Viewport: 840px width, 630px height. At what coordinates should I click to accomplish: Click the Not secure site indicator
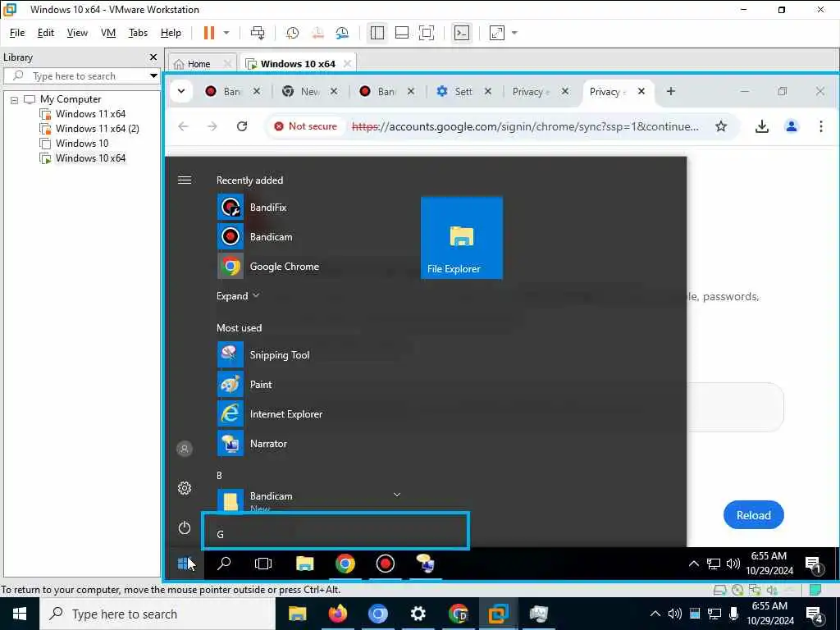click(306, 126)
